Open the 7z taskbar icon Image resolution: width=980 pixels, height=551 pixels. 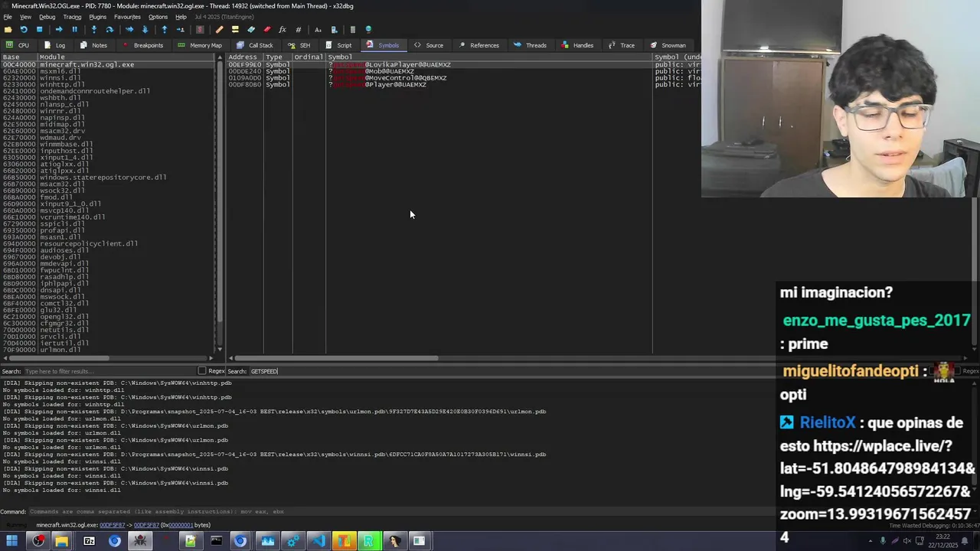click(89, 541)
